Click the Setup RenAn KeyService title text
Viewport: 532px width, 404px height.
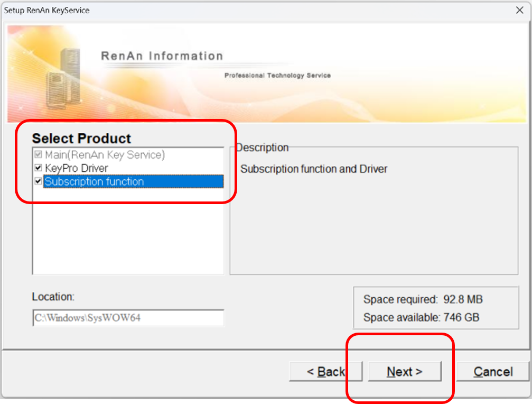tap(47, 10)
